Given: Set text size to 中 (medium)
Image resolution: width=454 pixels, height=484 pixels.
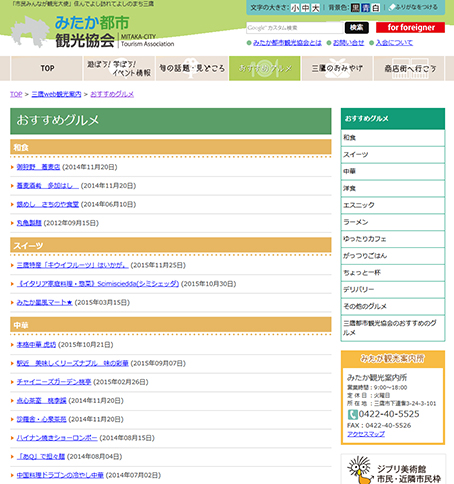Looking at the screenshot, I should pos(305,8).
